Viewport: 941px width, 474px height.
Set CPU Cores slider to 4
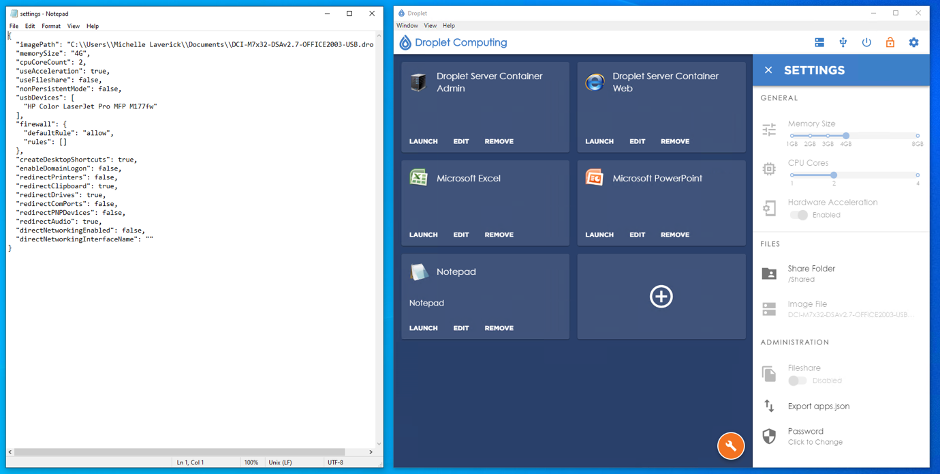(918, 175)
